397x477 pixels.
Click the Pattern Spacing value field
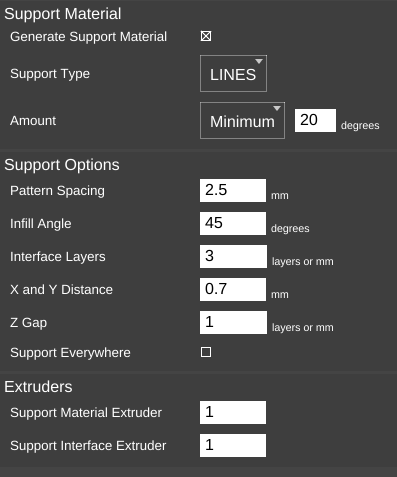(233, 190)
